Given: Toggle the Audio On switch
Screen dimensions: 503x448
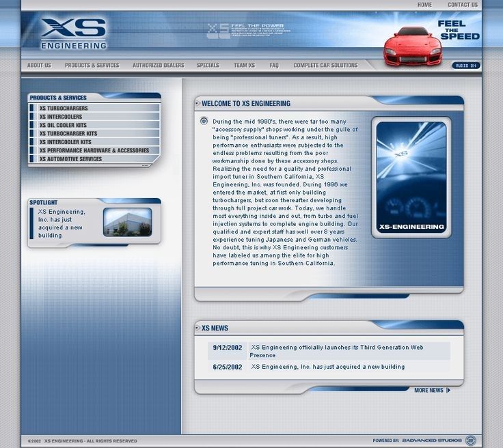Looking at the screenshot, I should click(x=465, y=66).
